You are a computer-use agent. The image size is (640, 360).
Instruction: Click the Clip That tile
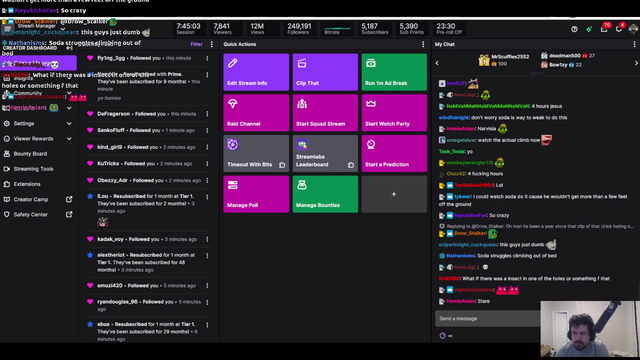pyautogui.click(x=325, y=72)
